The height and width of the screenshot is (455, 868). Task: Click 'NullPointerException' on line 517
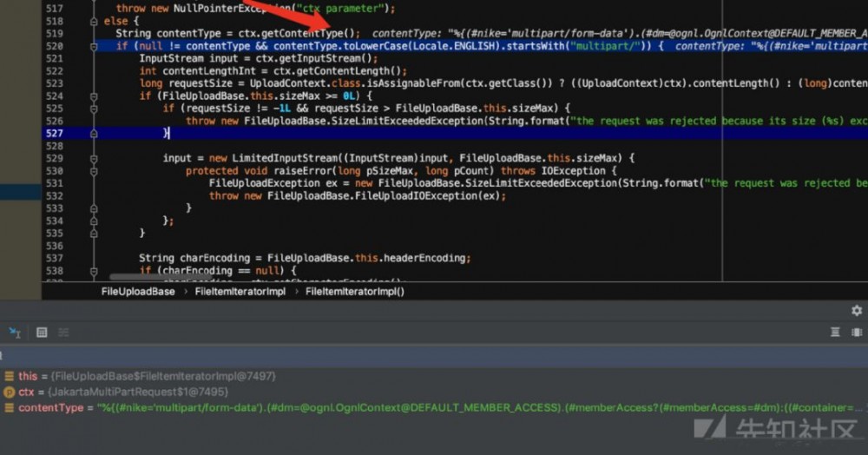pos(232,9)
